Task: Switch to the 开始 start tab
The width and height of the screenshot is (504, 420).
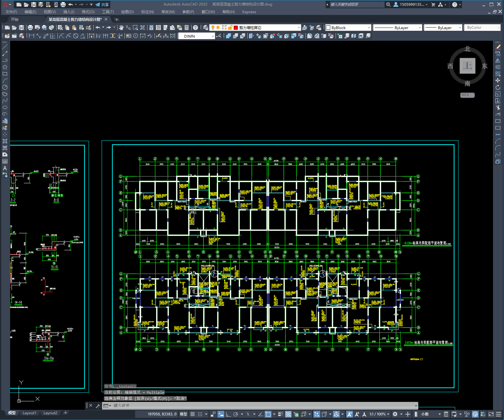Action: click(15, 19)
